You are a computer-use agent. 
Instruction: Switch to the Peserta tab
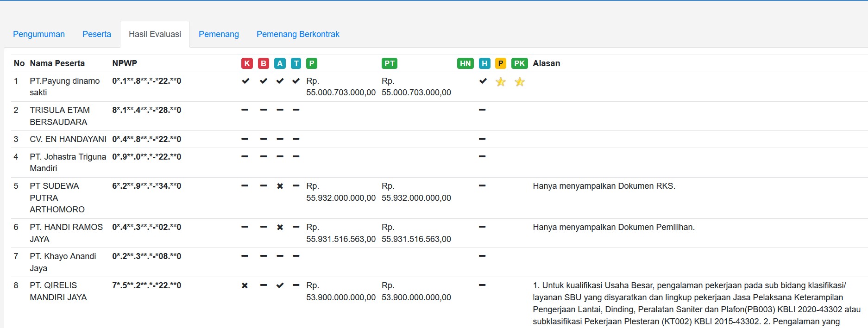[x=97, y=34]
